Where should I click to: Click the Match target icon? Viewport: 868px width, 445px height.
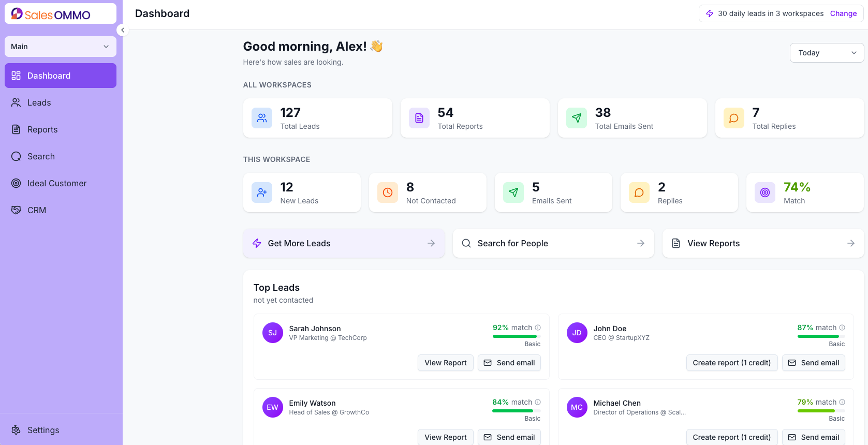765,192
